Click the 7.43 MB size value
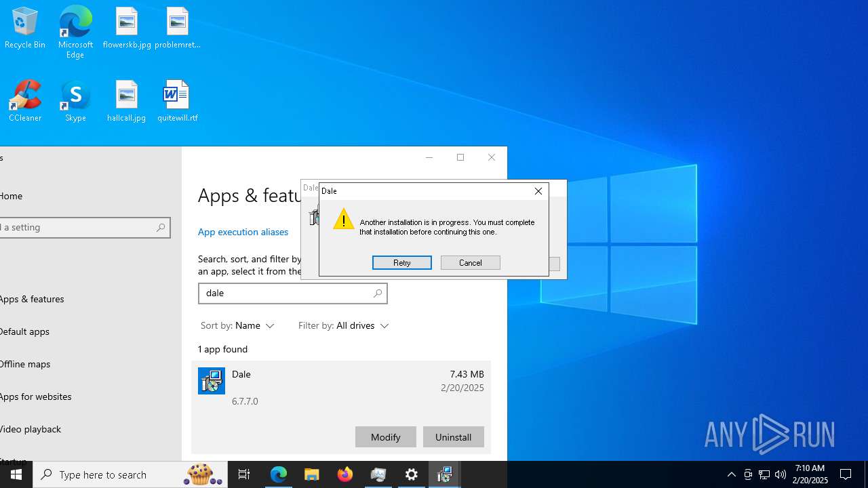This screenshot has width=868, height=488. (x=467, y=374)
